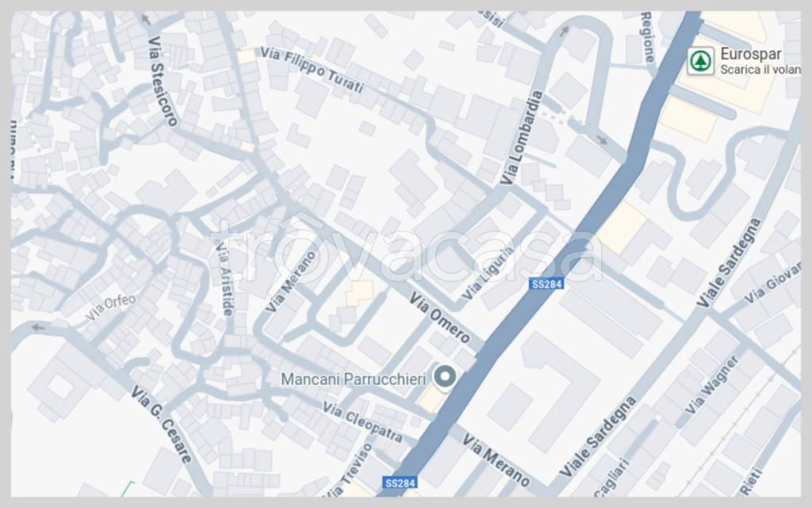
Task: Click the one-way arrow near Via Stesicoro
Action: coord(146,20)
